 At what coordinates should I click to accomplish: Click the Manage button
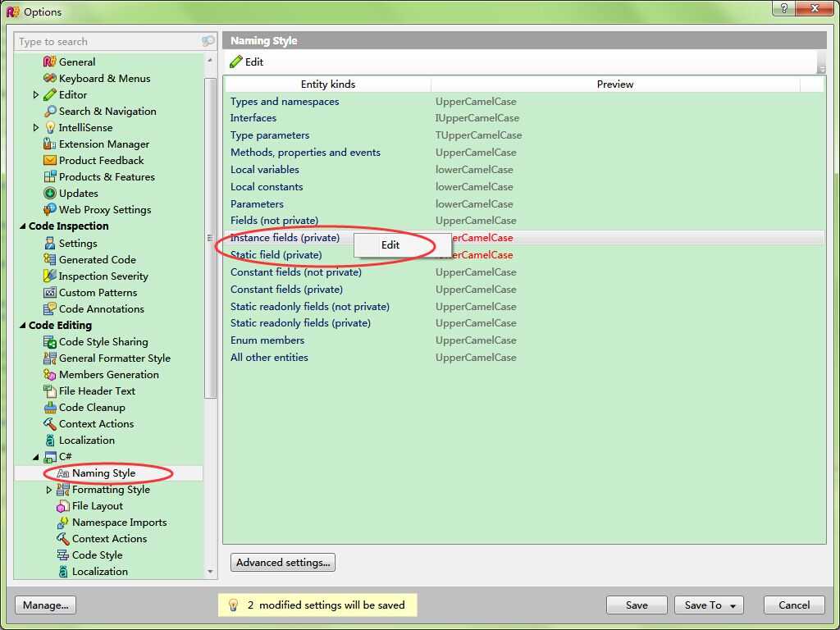click(46, 605)
